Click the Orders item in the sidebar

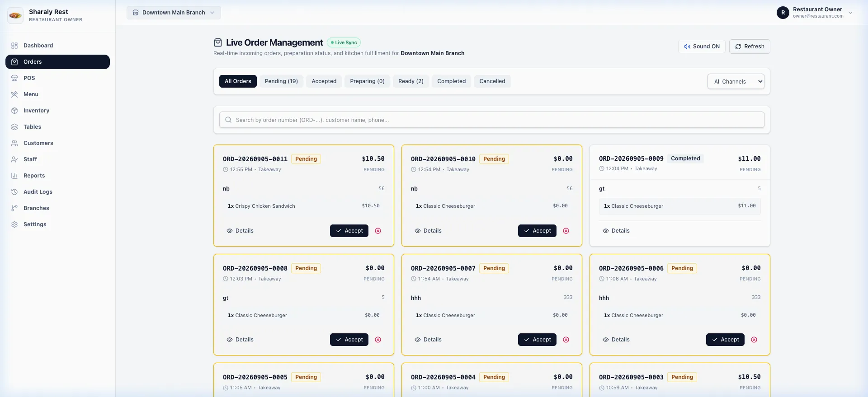tap(57, 62)
